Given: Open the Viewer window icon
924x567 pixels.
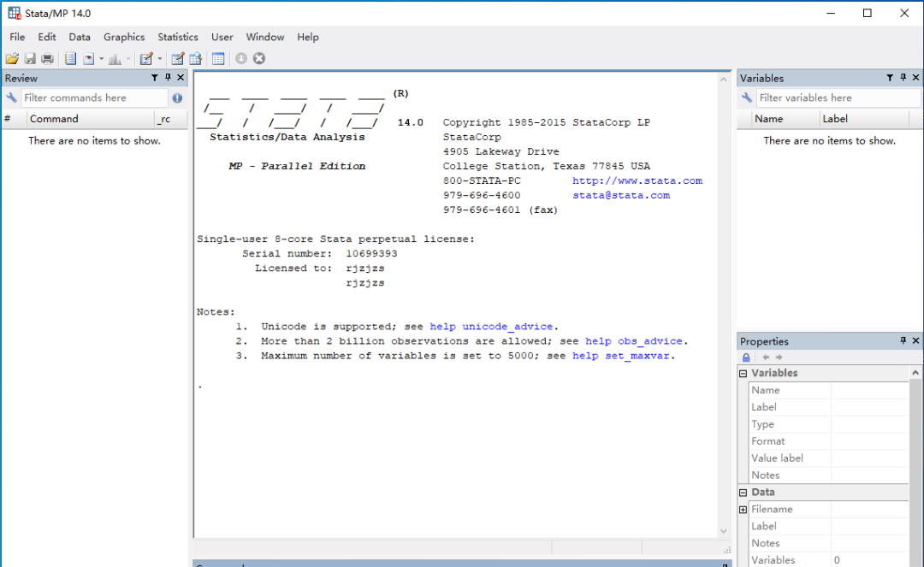Looking at the screenshot, I should coord(90,58).
